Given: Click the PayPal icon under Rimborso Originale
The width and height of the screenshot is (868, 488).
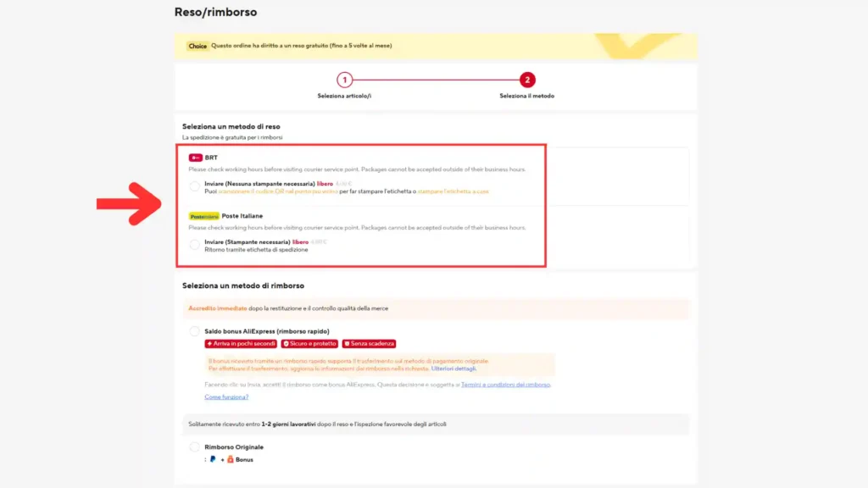Looking at the screenshot, I should (x=213, y=459).
